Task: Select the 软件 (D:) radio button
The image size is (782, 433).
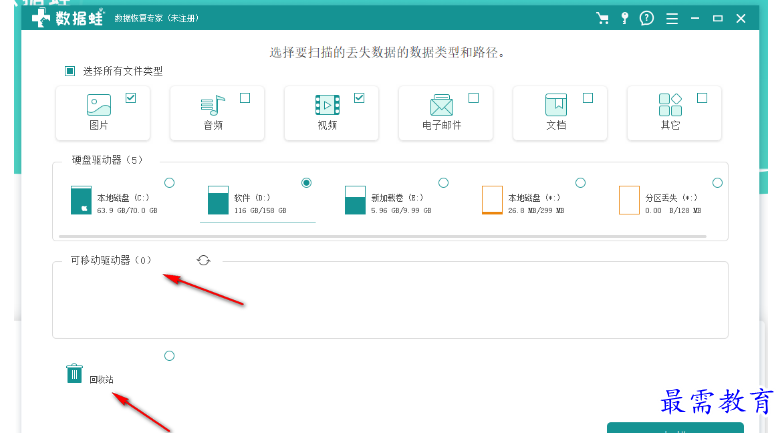Action: tap(306, 183)
